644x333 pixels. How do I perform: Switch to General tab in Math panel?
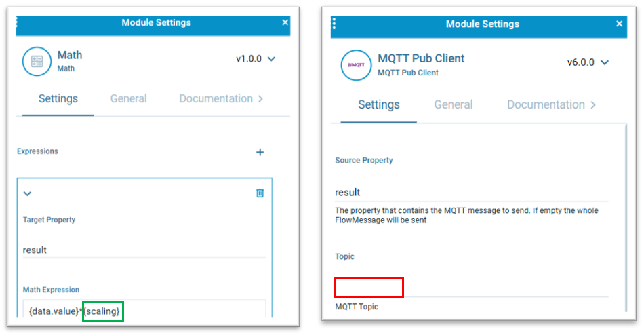tap(129, 98)
